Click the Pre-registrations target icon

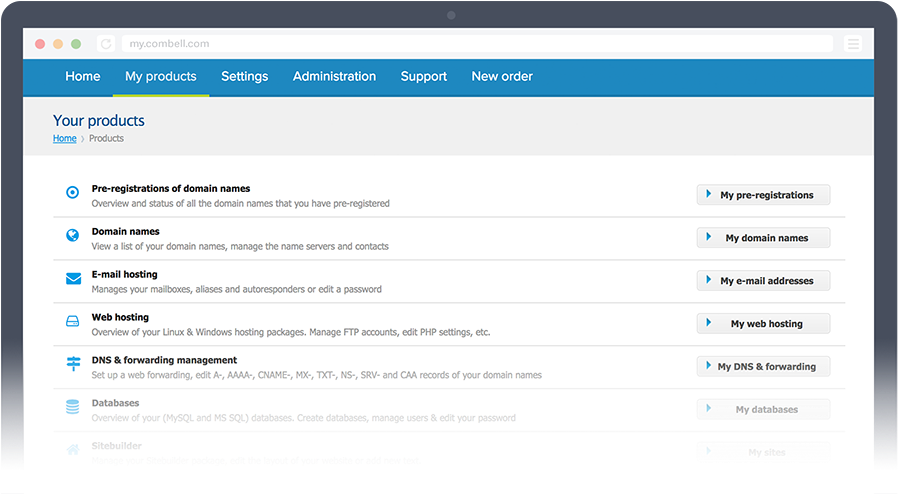point(72,193)
